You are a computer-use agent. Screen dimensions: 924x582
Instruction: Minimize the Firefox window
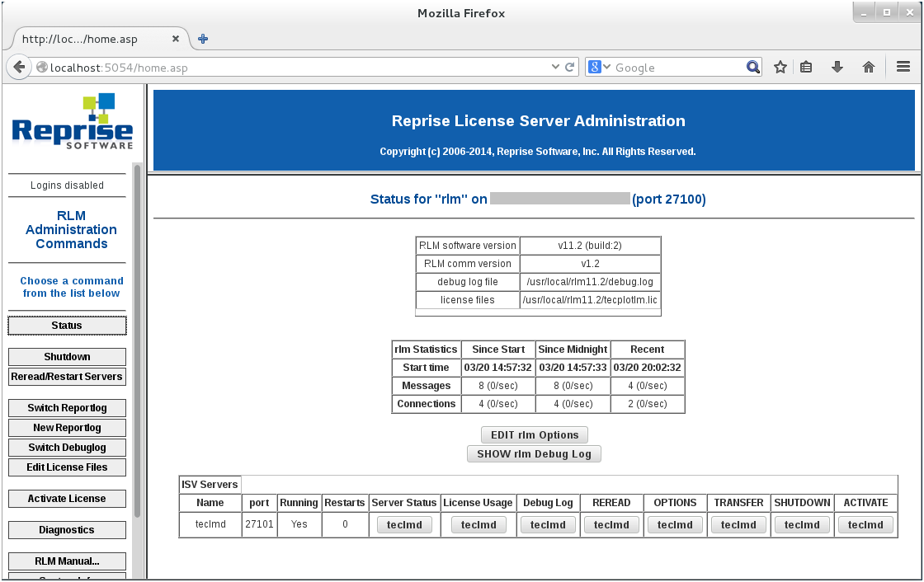point(863,13)
